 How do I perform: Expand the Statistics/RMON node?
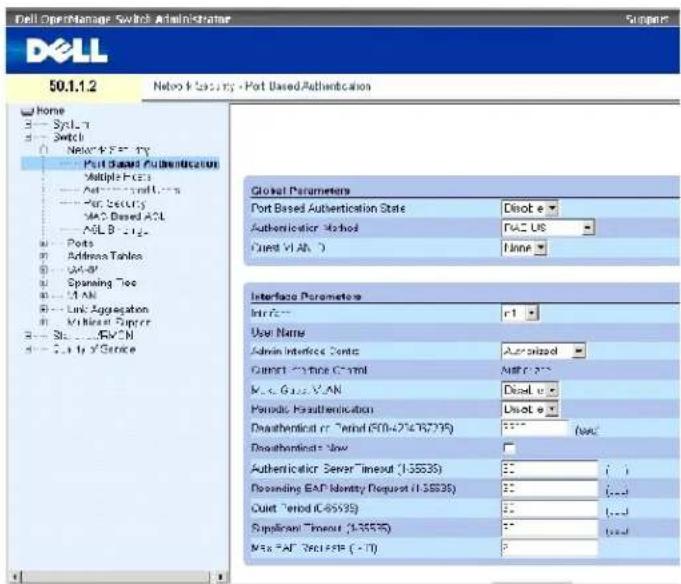28,336
